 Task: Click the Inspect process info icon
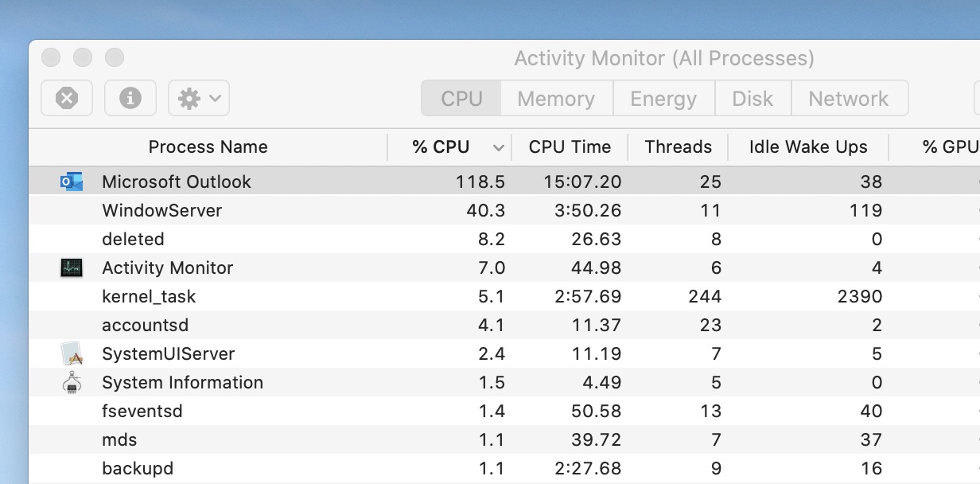[130, 99]
